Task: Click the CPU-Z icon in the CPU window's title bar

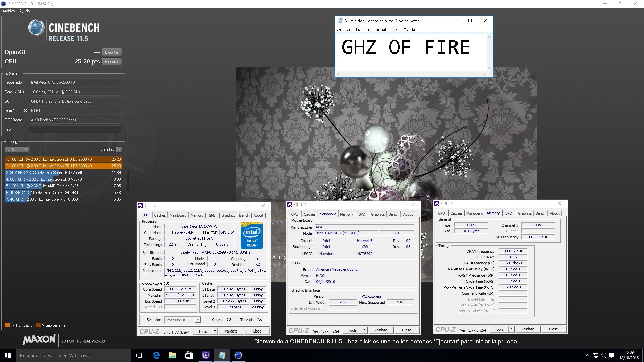Action: 140,206
